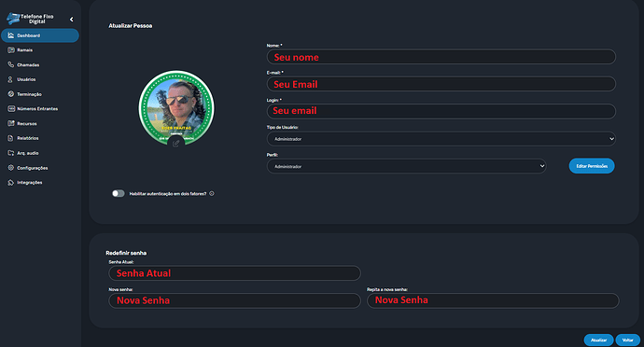
Task: Click the Atualizar button
Action: click(x=598, y=340)
